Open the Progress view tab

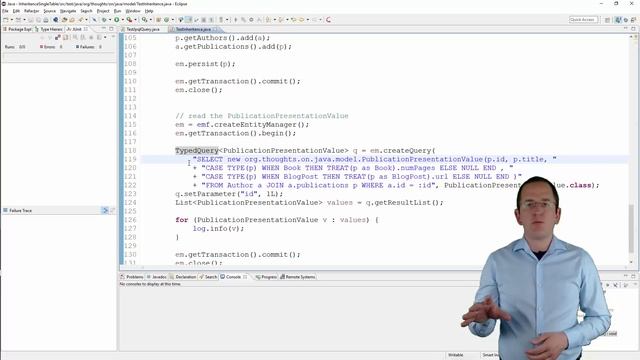266,277
